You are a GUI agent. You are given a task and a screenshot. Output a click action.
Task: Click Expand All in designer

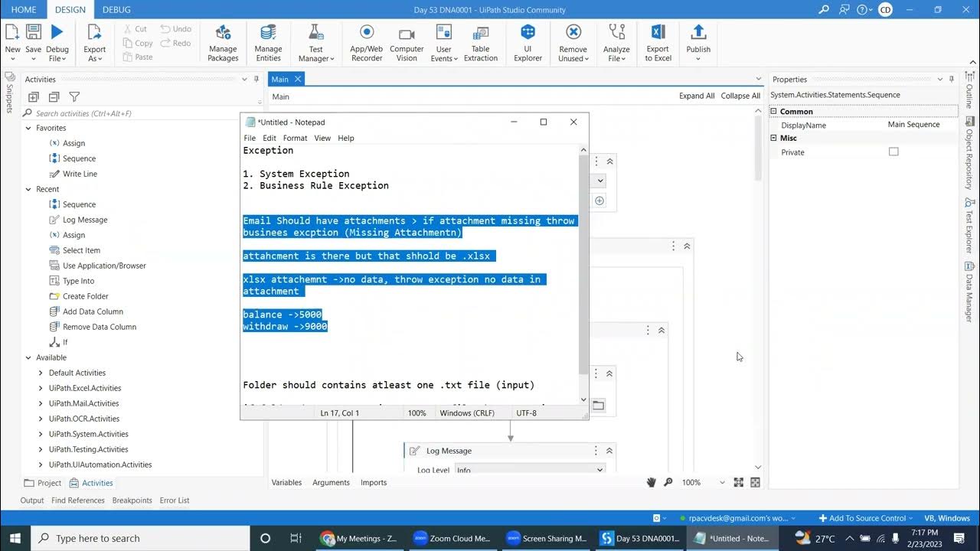click(697, 96)
